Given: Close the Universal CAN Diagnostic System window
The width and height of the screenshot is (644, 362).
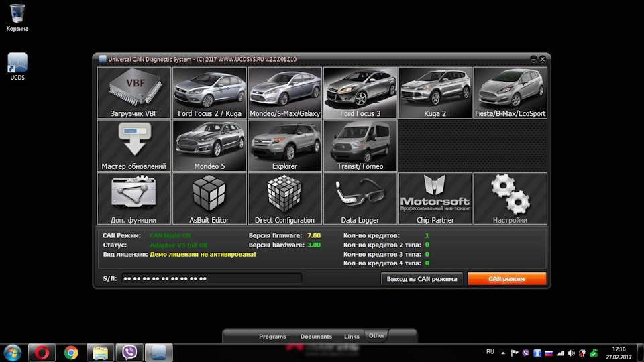Looking at the screenshot, I should (542, 59).
